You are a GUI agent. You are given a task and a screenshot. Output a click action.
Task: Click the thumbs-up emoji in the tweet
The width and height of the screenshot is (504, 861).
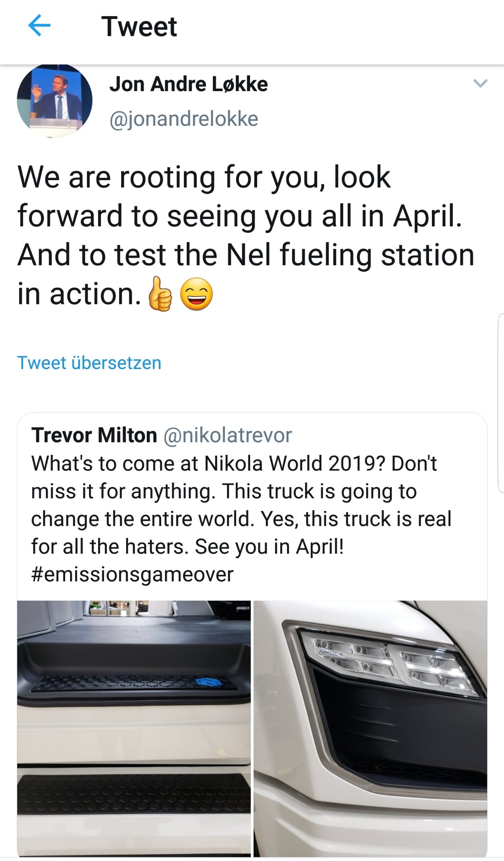(160, 294)
